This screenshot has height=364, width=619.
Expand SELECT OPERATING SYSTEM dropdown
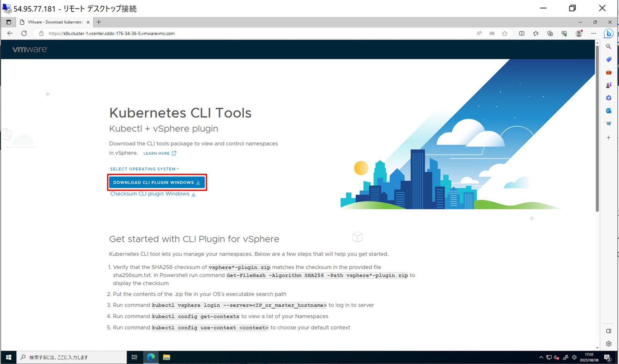[x=145, y=169]
